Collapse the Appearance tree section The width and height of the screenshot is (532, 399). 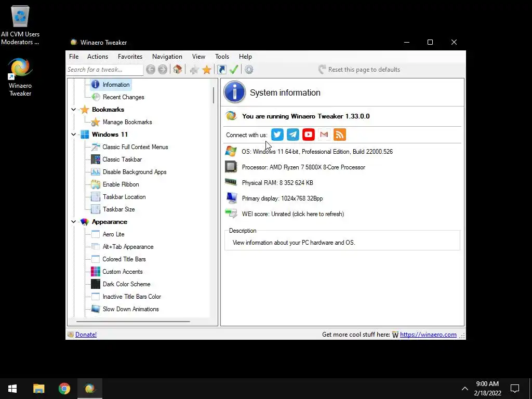pos(73,222)
